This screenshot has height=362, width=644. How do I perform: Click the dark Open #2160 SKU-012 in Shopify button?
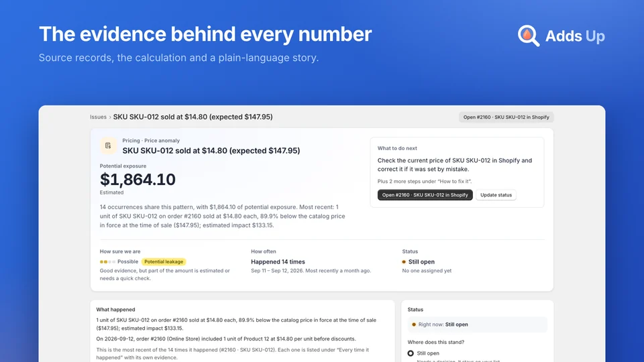tap(425, 195)
